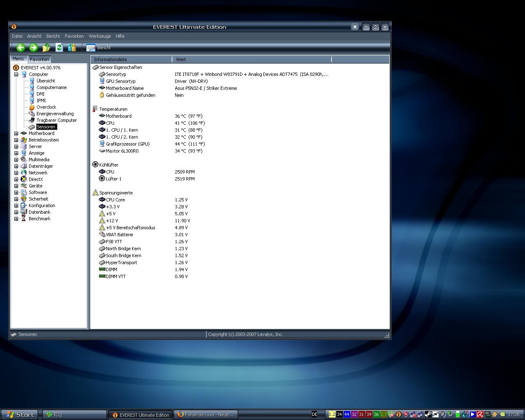Click the Steam tray icon

(x=428, y=415)
